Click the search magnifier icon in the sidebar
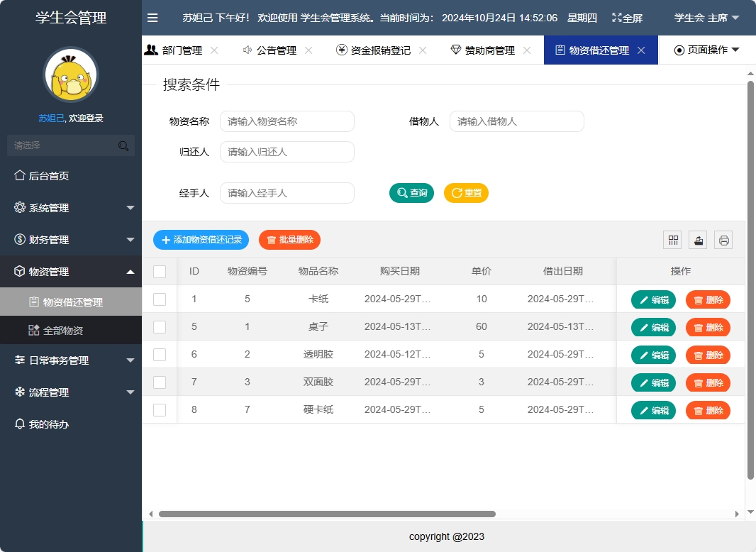The height and width of the screenshot is (552, 756). 123,145
